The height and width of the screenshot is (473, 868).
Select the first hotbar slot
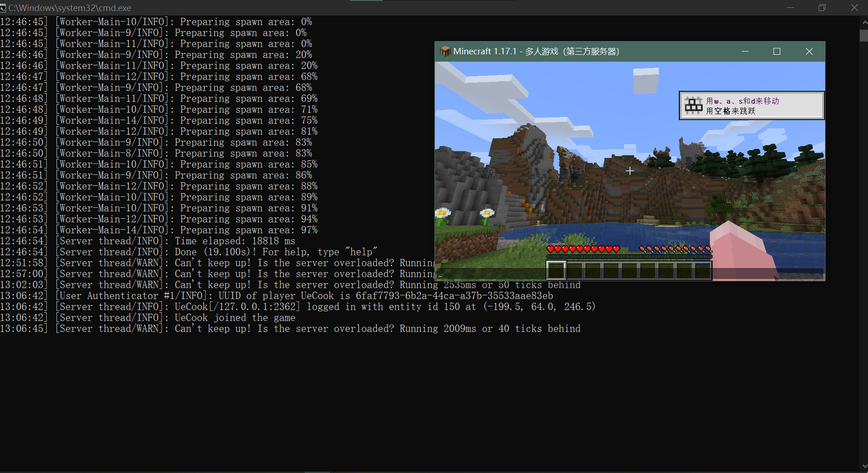click(x=556, y=271)
